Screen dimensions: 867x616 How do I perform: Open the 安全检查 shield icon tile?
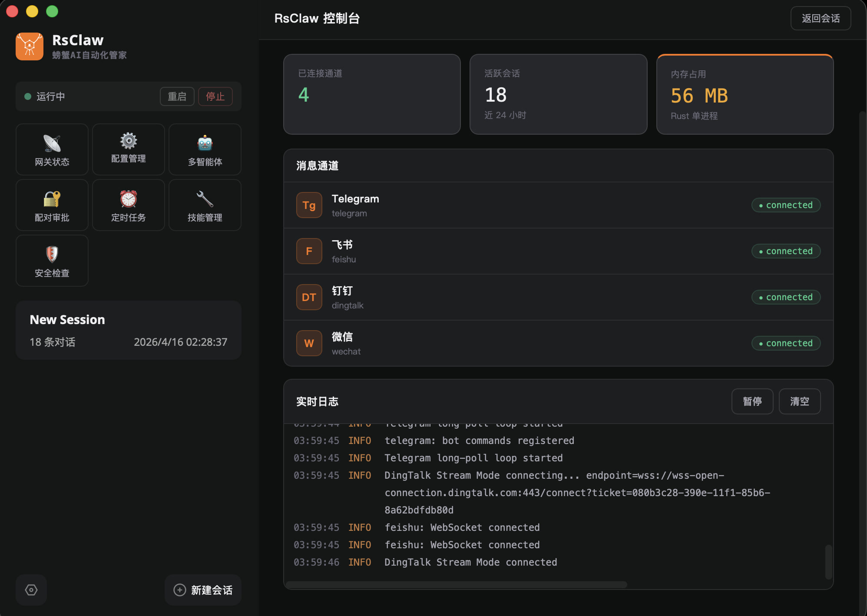(x=52, y=261)
